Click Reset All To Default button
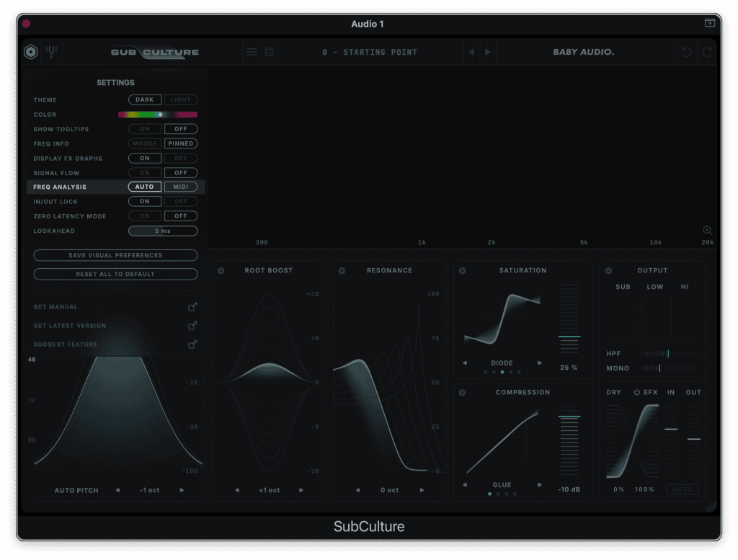The width and height of the screenshot is (738, 560). [x=115, y=274]
